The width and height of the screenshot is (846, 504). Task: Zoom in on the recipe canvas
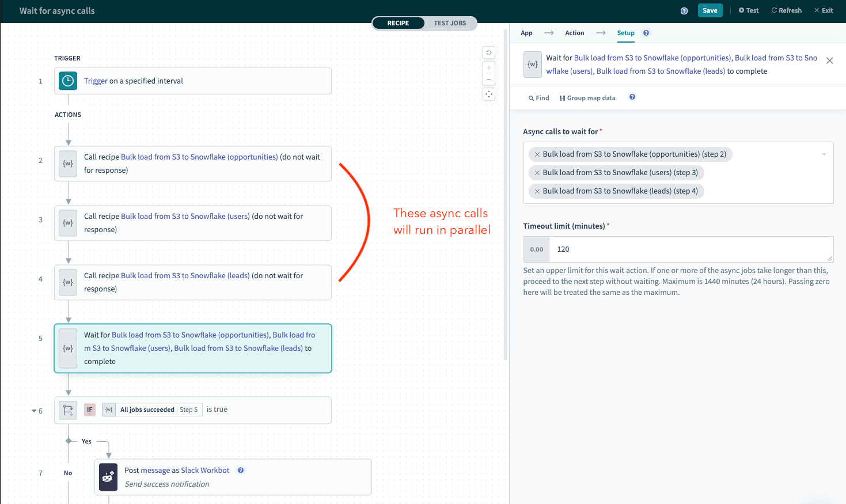tap(489, 67)
